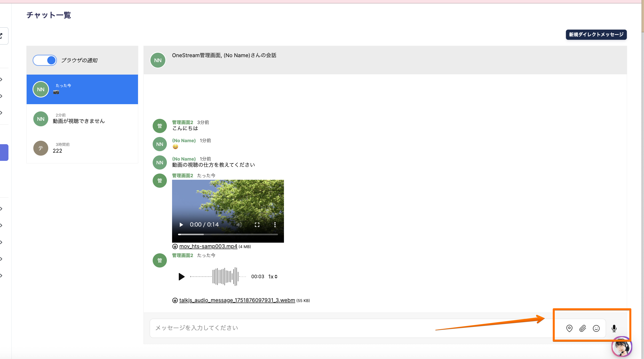Viewport: 644px width, 359px height.
Task: Expand the bottom sidebar chevron
Action: [x=1, y=275]
